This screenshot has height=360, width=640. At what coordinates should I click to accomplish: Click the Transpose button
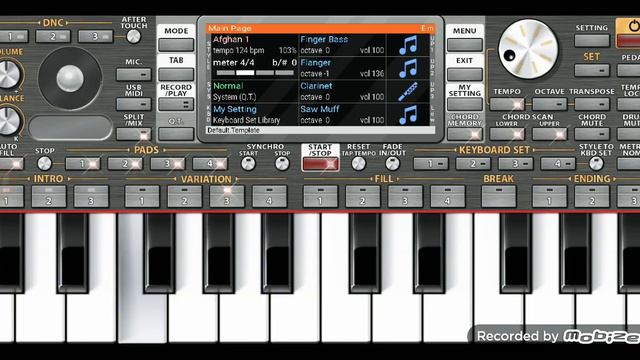(x=592, y=104)
